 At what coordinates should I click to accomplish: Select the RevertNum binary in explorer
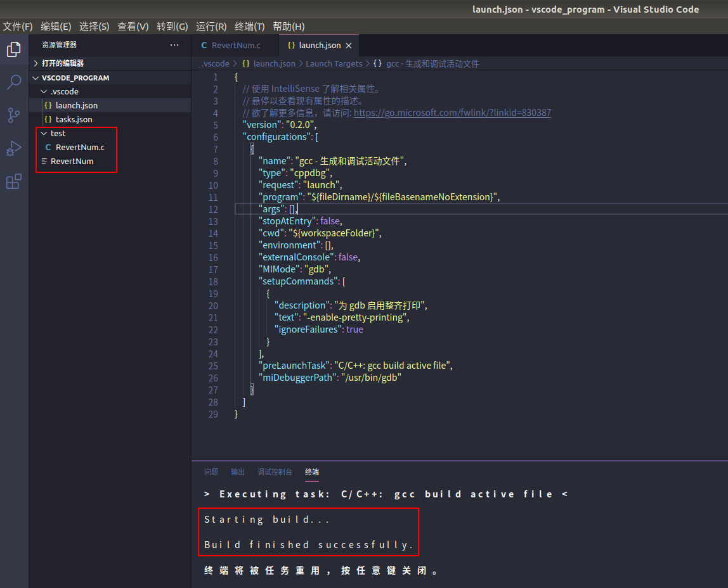[x=72, y=161]
